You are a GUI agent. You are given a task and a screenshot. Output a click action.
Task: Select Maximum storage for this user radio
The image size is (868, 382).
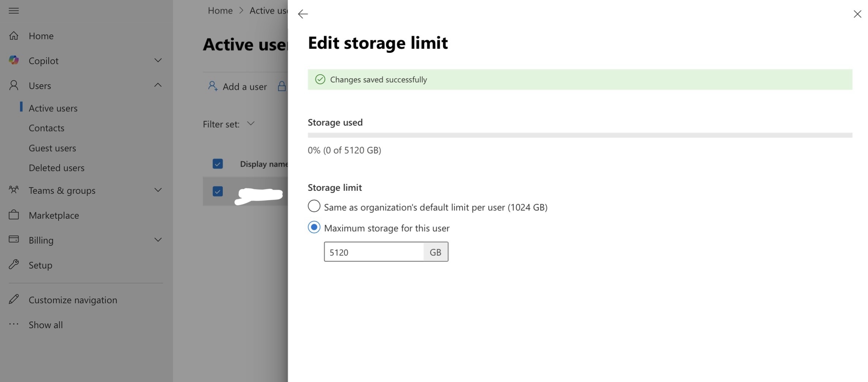[x=314, y=227]
